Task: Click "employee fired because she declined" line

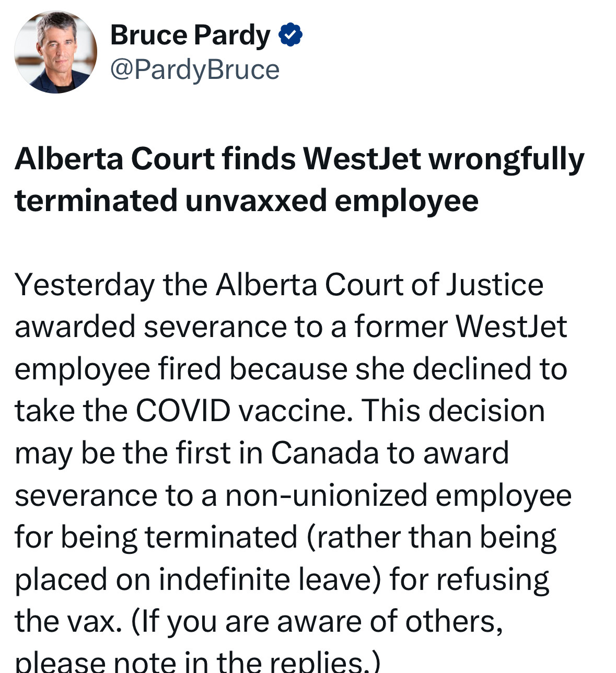Action: pyautogui.click(x=291, y=369)
